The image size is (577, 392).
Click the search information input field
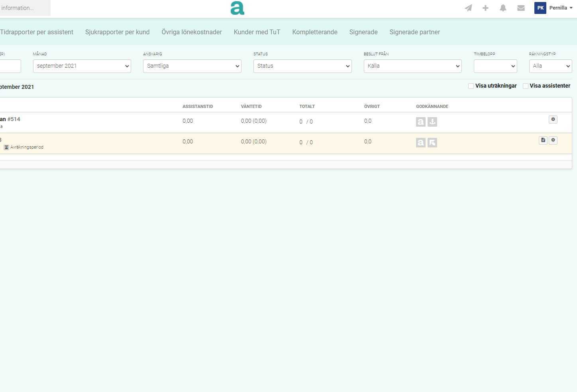(x=24, y=8)
